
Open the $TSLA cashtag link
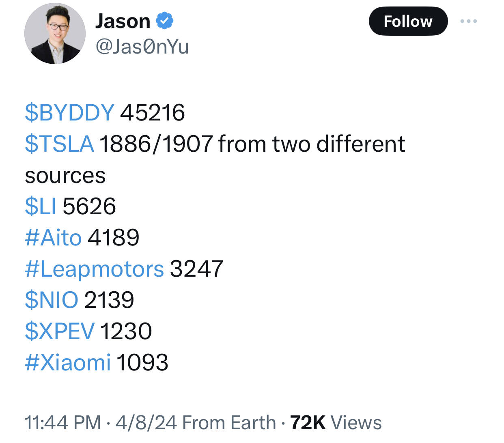[59, 144]
